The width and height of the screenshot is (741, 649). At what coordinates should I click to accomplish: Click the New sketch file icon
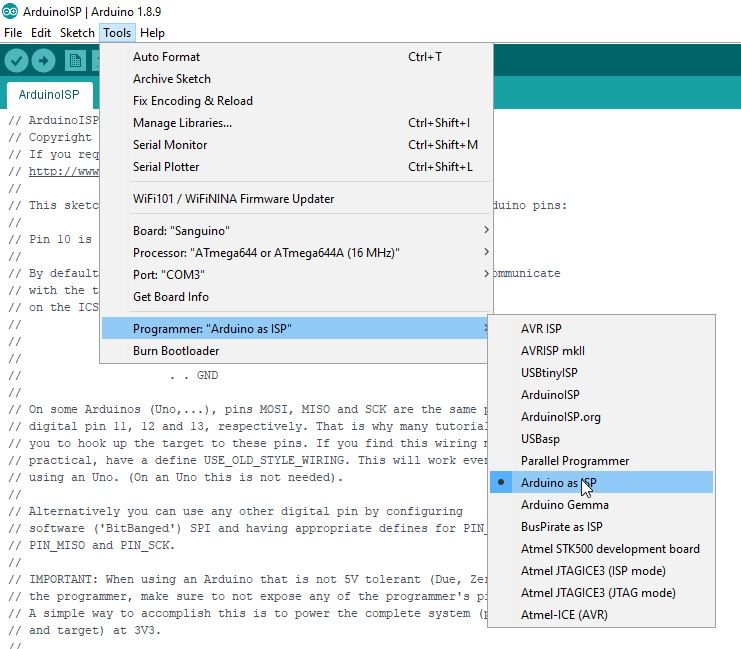(x=75, y=61)
